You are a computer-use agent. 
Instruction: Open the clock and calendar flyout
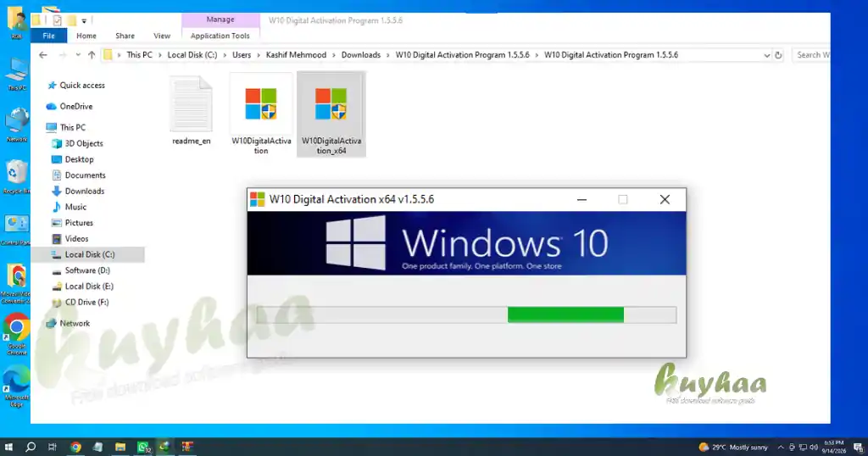[834, 447]
